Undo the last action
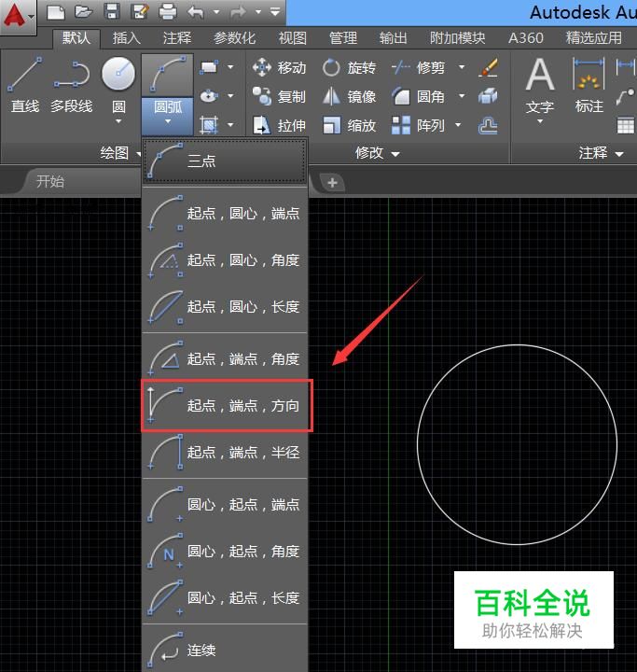The image size is (637, 672). (x=196, y=12)
